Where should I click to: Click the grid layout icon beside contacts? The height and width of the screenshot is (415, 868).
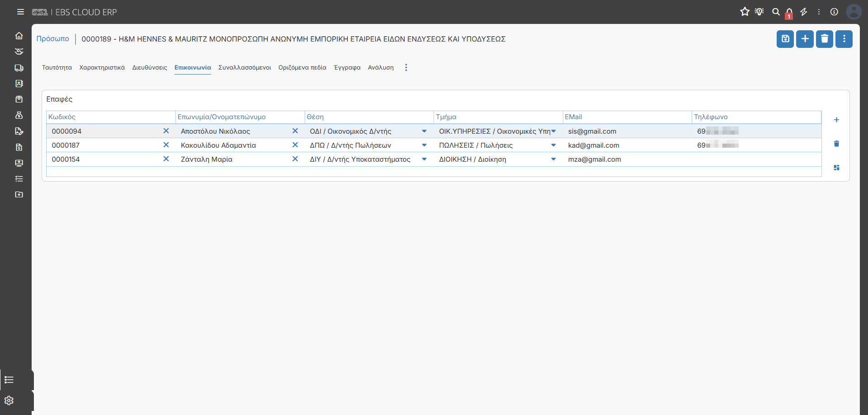836,168
